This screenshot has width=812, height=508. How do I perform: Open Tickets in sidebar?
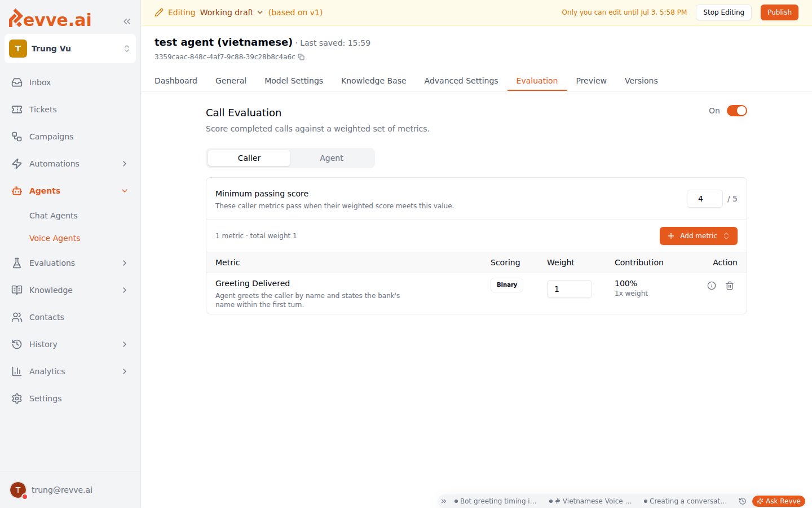[70, 110]
